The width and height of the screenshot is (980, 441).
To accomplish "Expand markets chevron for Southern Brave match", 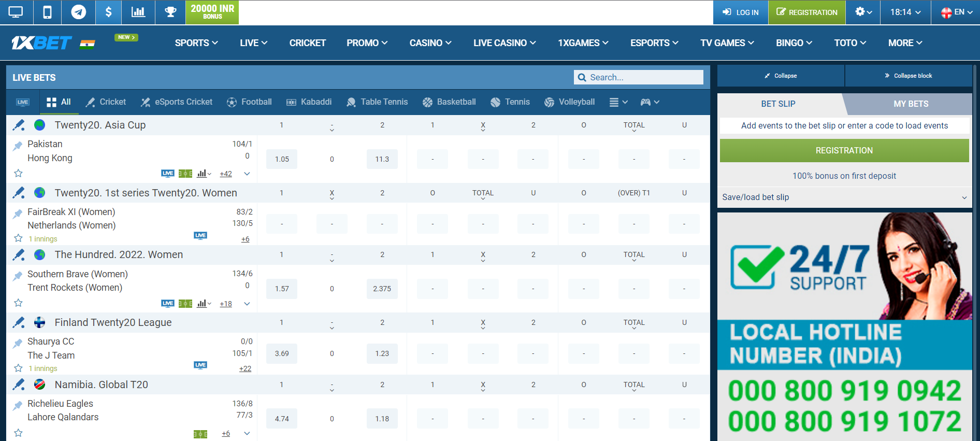I will point(247,304).
